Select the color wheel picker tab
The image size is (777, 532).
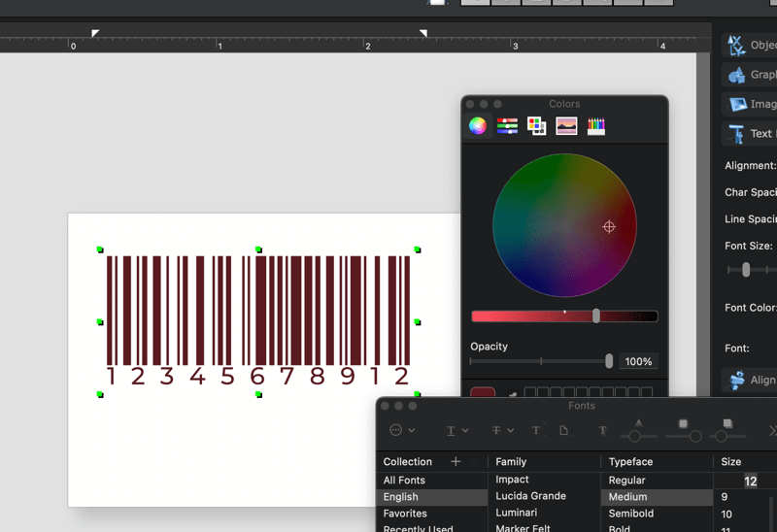pyautogui.click(x=478, y=126)
